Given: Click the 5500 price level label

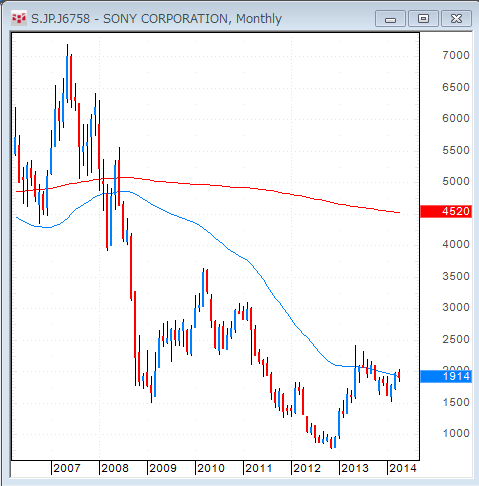Looking at the screenshot, I should (456, 150).
